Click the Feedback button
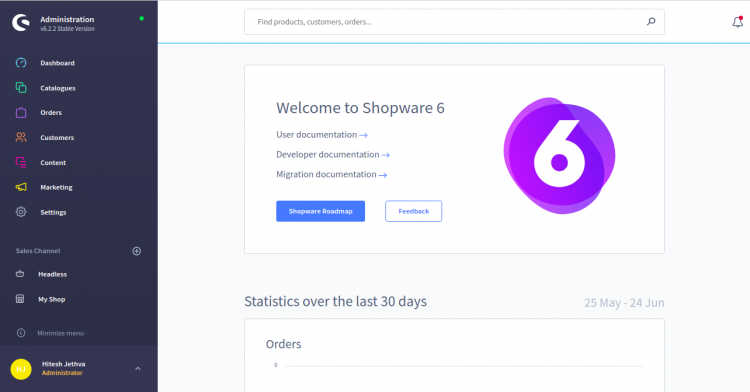 click(x=414, y=211)
